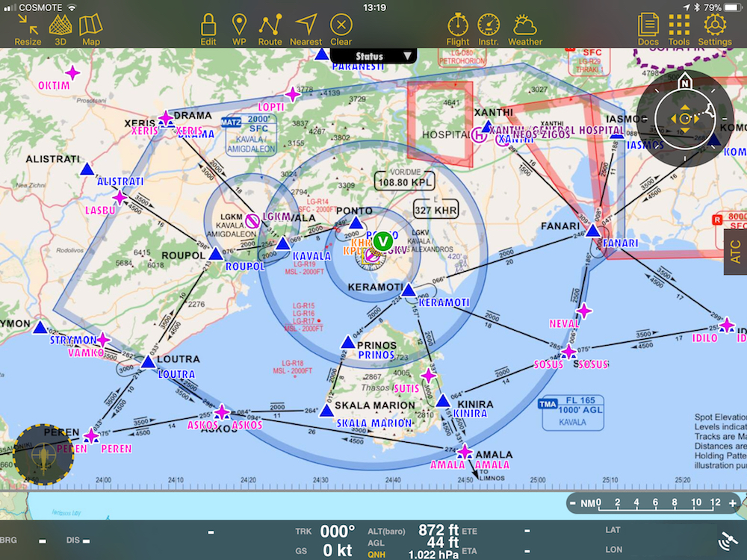Open the Instr. instruments panel
The width and height of the screenshot is (747, 560).
point(489,30)
